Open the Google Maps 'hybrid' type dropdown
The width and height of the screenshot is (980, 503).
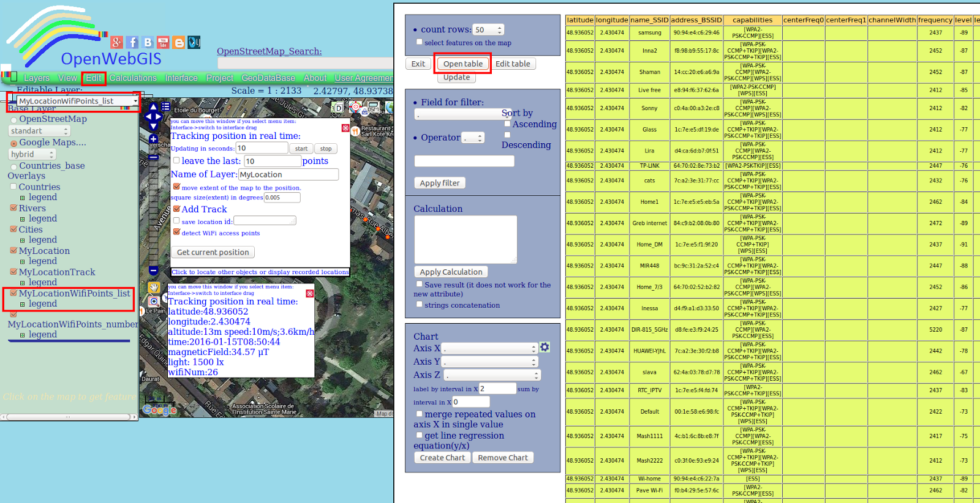pyautogui.click(x=32, y=154)
